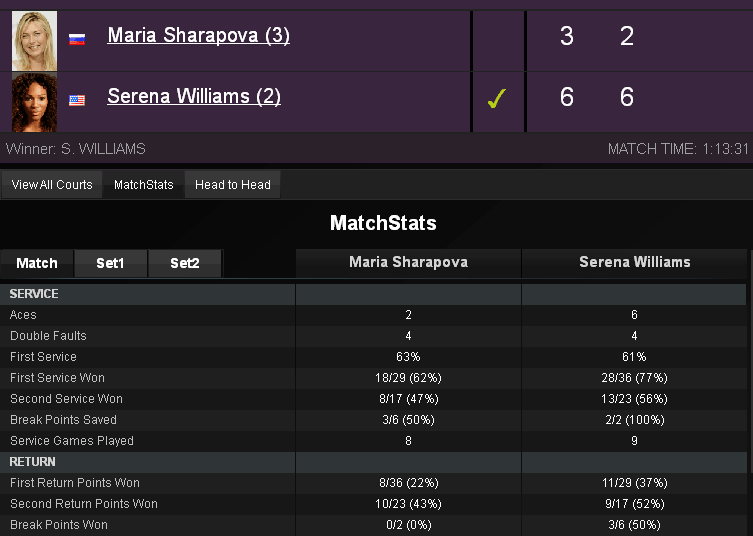Open Maria Sharapova (3) player link
Image resolution: width=753 pixels, height=536 pixels.
click(198, 36)
